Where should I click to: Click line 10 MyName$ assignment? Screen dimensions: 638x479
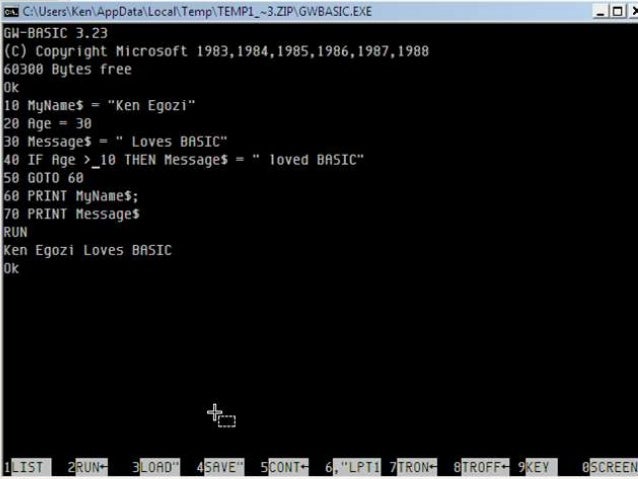click(100, 106)
